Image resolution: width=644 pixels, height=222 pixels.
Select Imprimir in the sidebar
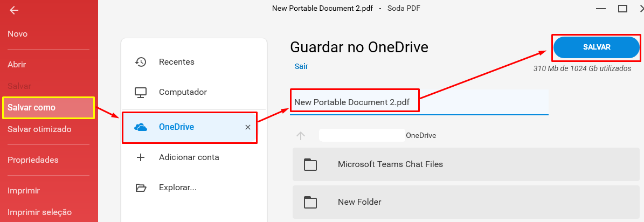click(x=23, y=190)
